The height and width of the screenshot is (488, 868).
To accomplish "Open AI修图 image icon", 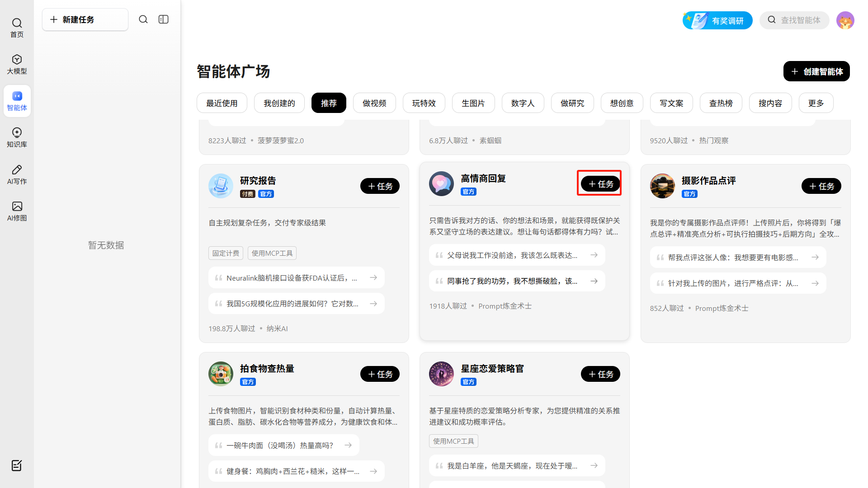I will (x=17, y=211).
